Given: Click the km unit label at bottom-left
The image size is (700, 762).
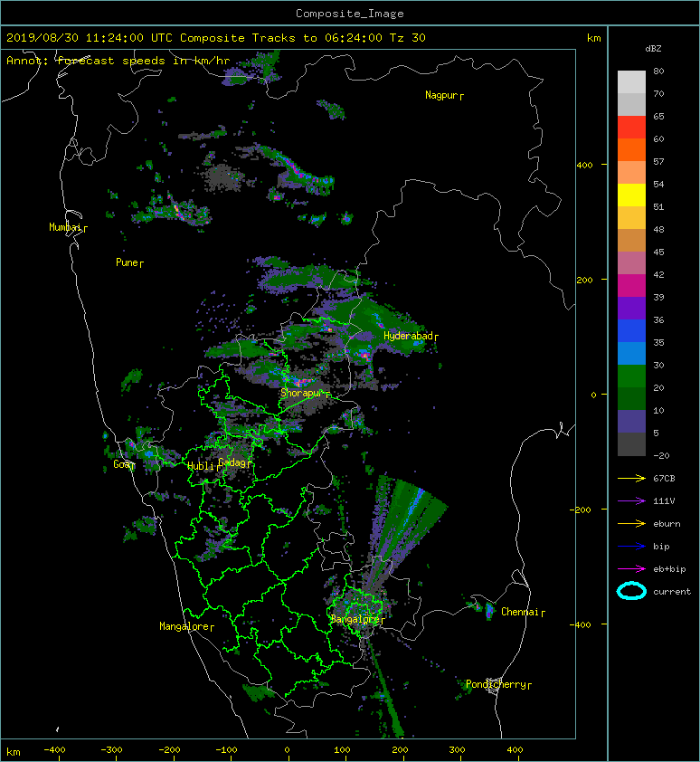Looking at the screenshot, I should point(14,752).
